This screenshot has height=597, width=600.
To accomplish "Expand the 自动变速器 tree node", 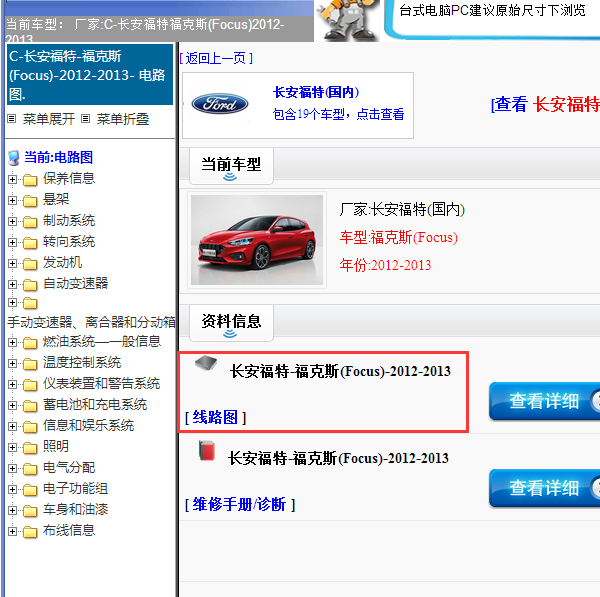I will click(12, 284).
